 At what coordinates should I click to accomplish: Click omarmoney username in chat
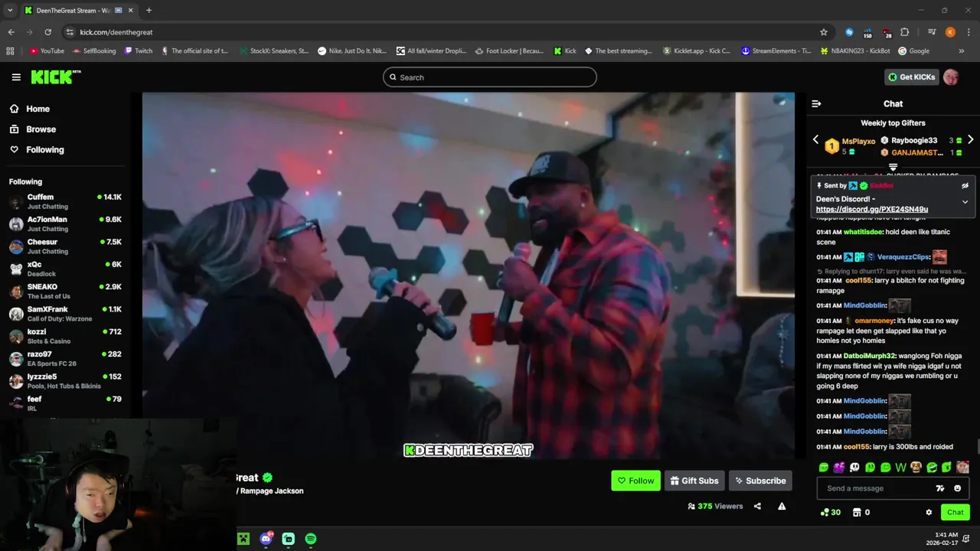[x=874, y=321]
